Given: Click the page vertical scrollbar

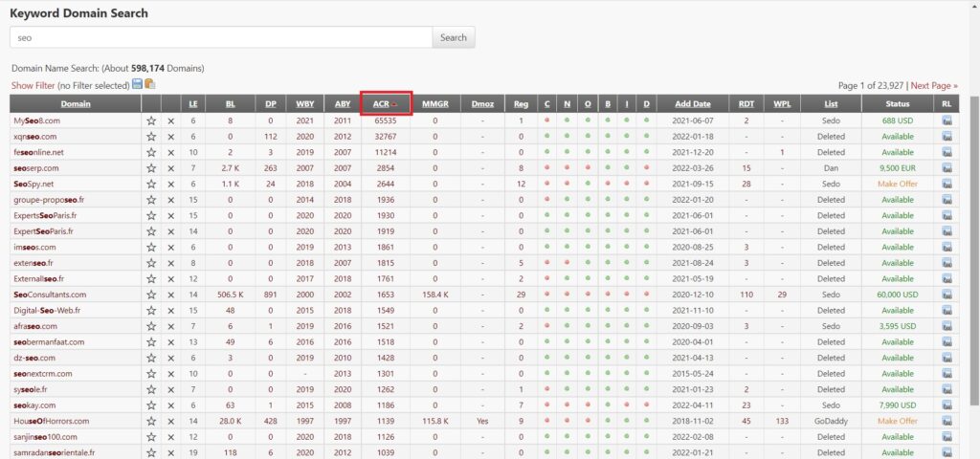Looking at the screenshot, I should (x=974, y=250).
